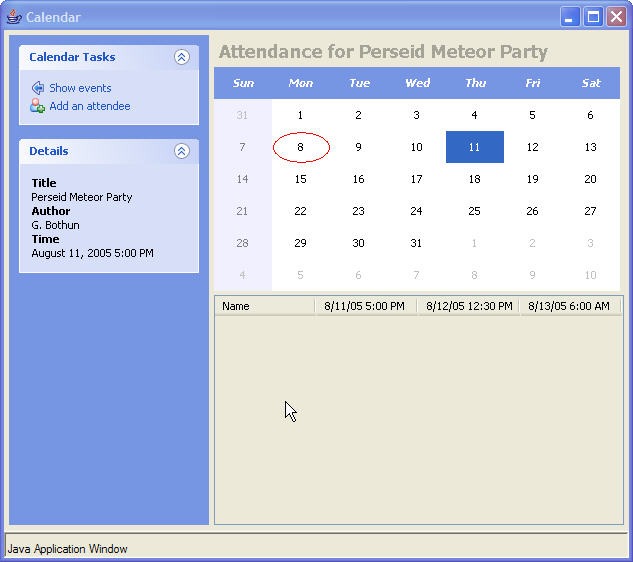Image resolution: width=633 pixels, height=562 pixels.
Task: Close the Calendar window
Action: click(616, 17)
